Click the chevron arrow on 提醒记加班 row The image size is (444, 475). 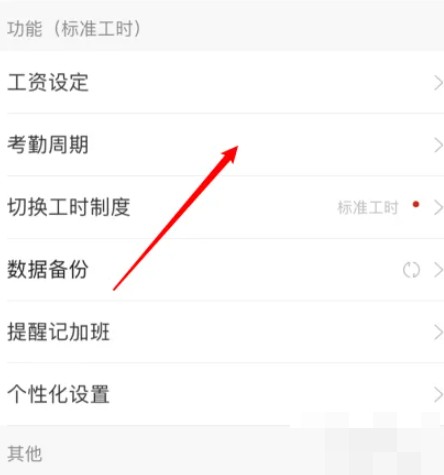438,332
